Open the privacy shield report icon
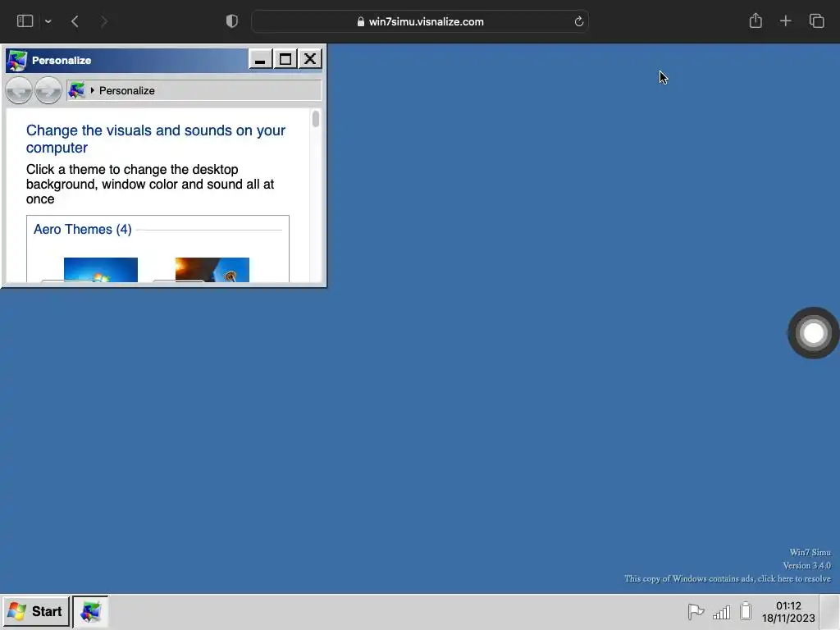Screen dimensions: 840x630 (232, 21)
